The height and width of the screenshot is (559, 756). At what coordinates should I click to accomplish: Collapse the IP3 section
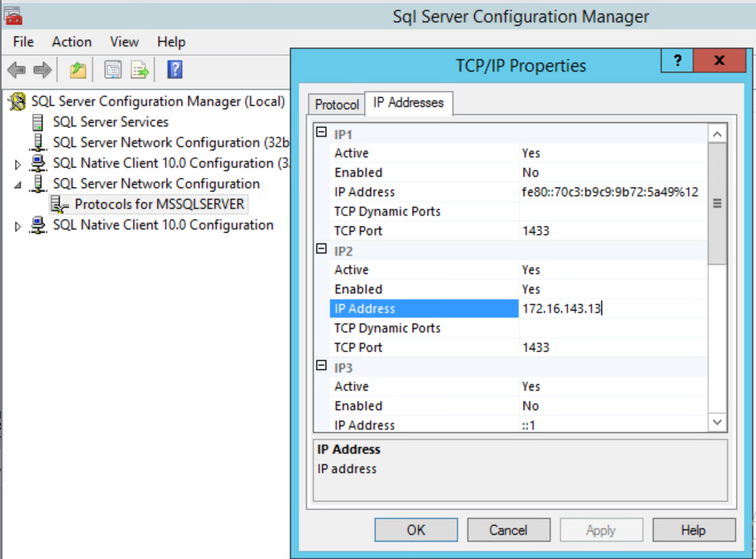[x=322, y=365]
